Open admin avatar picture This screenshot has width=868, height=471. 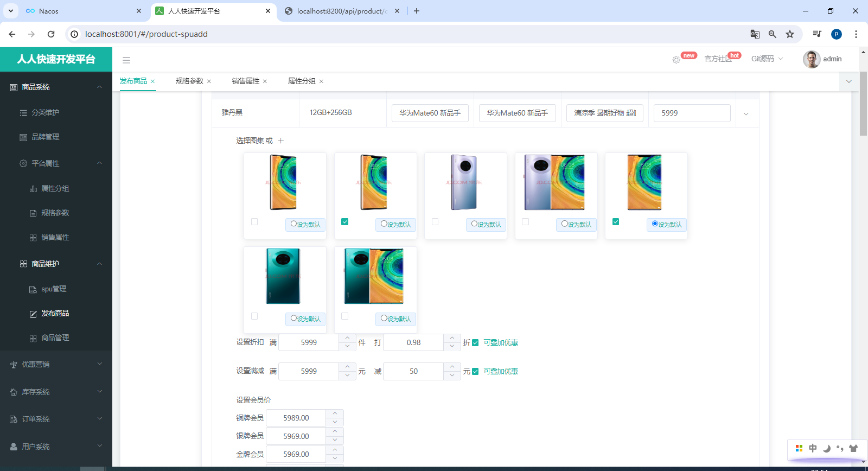[812, 59]
